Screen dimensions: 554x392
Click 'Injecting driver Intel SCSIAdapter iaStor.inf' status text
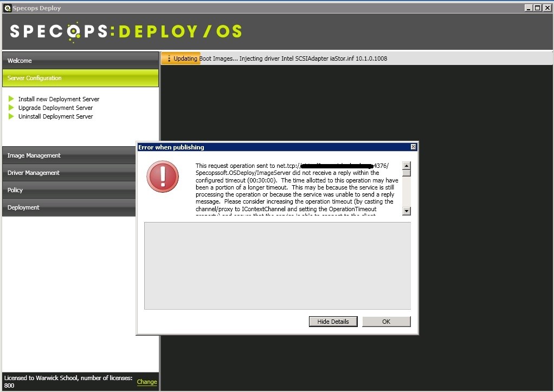coord(313,58)
